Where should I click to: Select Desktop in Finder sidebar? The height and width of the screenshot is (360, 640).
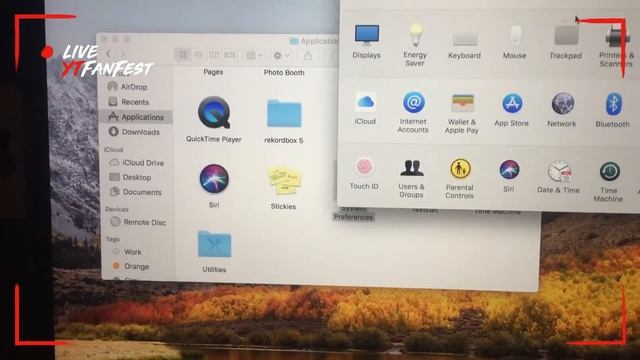131,177
